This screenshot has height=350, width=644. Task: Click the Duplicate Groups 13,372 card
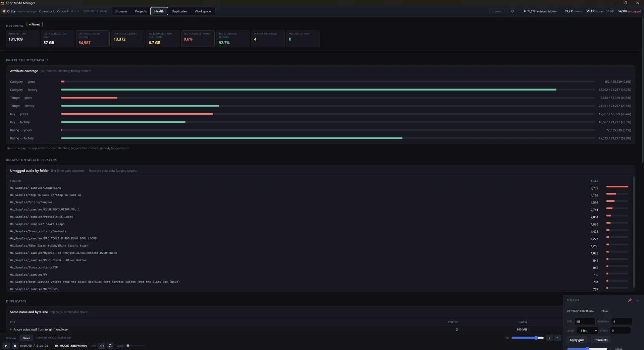click(128, 39)
